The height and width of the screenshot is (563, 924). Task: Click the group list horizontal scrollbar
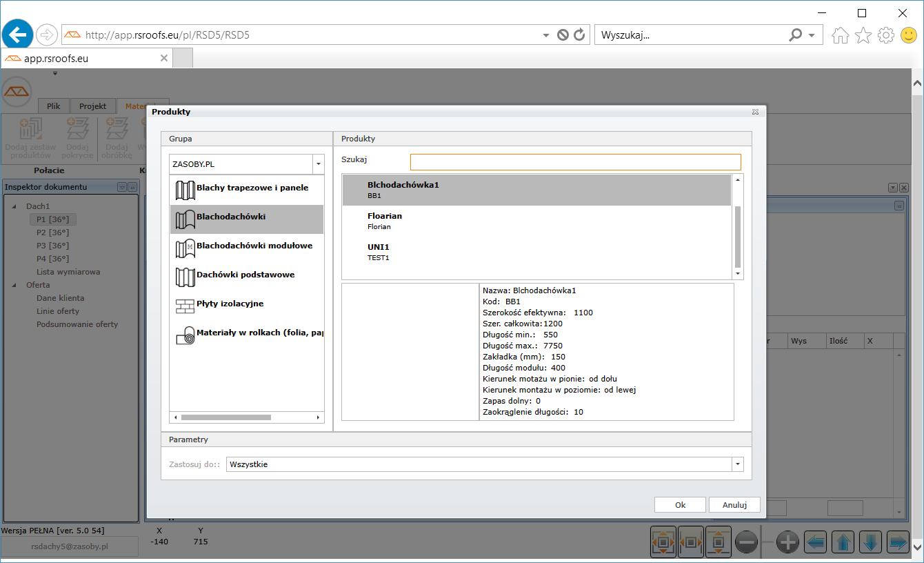point(225,417)
